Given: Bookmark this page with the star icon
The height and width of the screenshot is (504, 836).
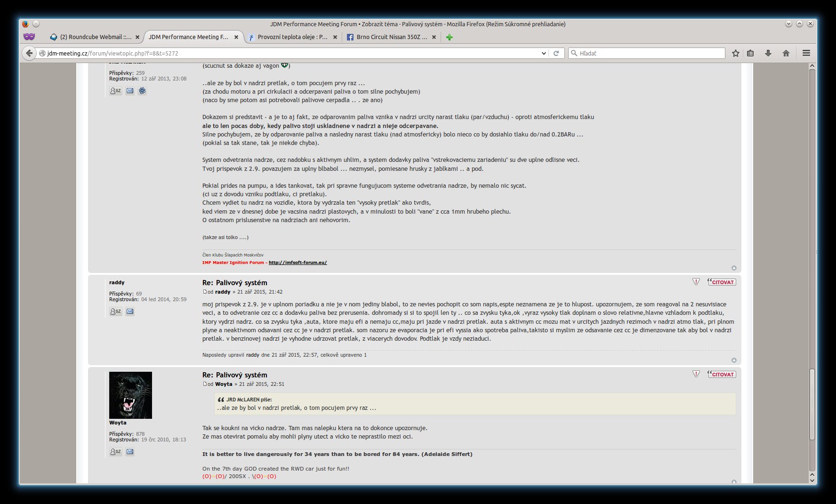Looking at the screenshot, I should (736, 53).
